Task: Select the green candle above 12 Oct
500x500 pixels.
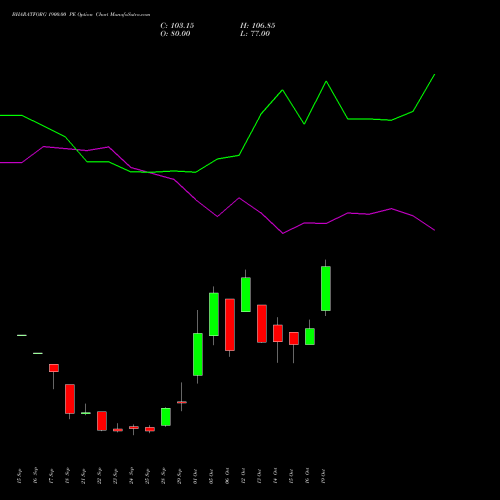Action: coord(246,294)
